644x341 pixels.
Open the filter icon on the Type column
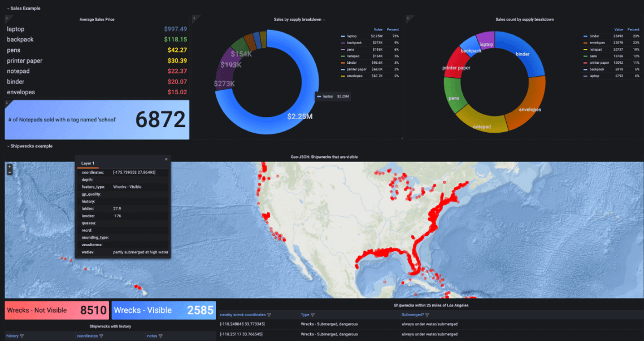(x=313, y=315)
